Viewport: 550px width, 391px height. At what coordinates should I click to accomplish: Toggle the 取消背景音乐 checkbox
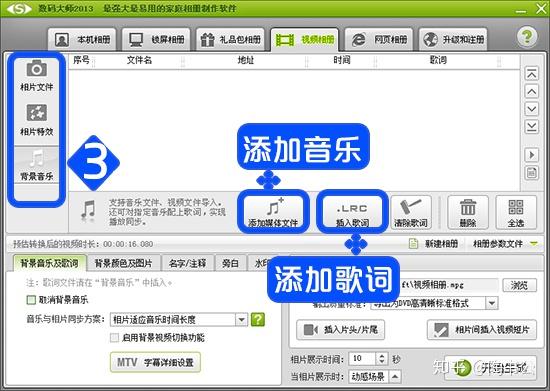coord(31,300)
